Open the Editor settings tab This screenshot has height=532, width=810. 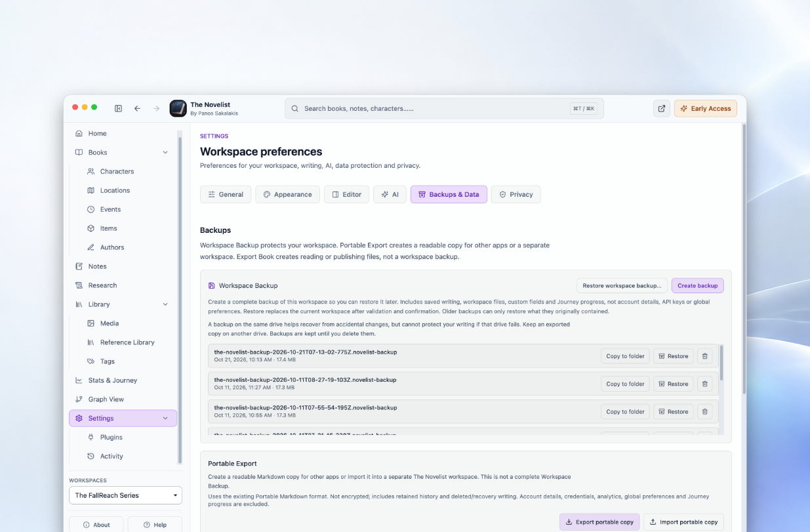346,194
